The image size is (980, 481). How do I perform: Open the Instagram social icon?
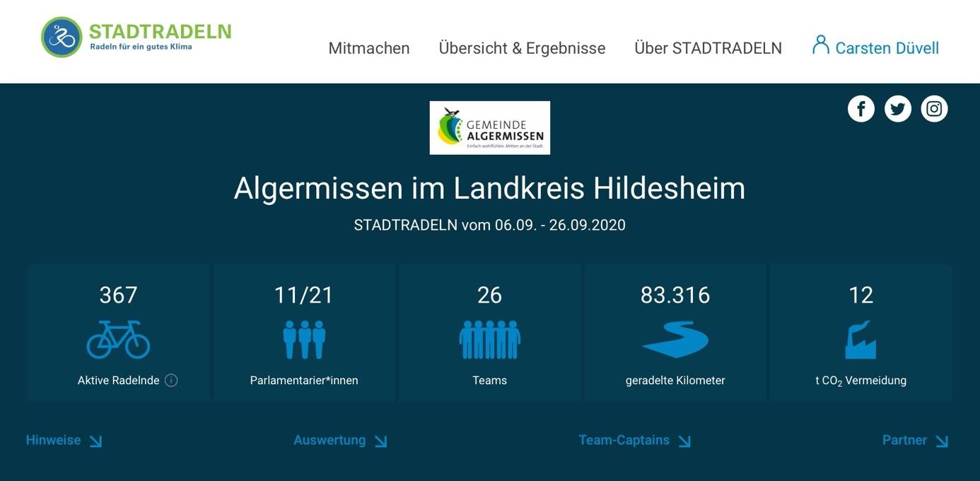coord(934,109)
